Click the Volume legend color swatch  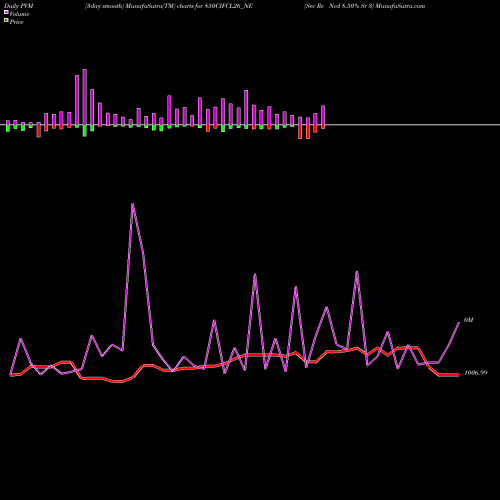coord(6,12)
